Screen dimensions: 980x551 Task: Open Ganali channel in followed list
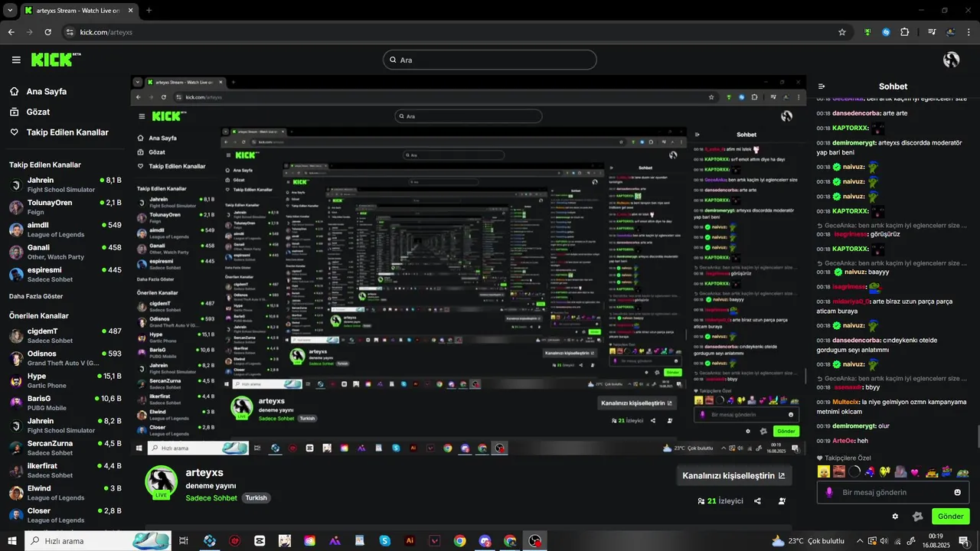coord(65,252)
